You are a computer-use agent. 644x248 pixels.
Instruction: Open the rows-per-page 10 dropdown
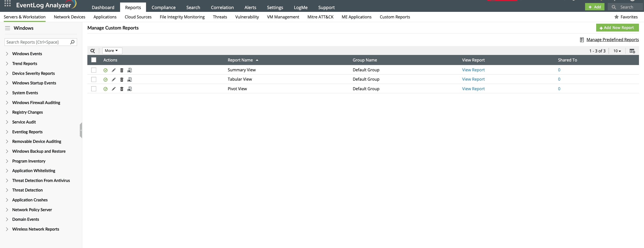tap(617, 51)
